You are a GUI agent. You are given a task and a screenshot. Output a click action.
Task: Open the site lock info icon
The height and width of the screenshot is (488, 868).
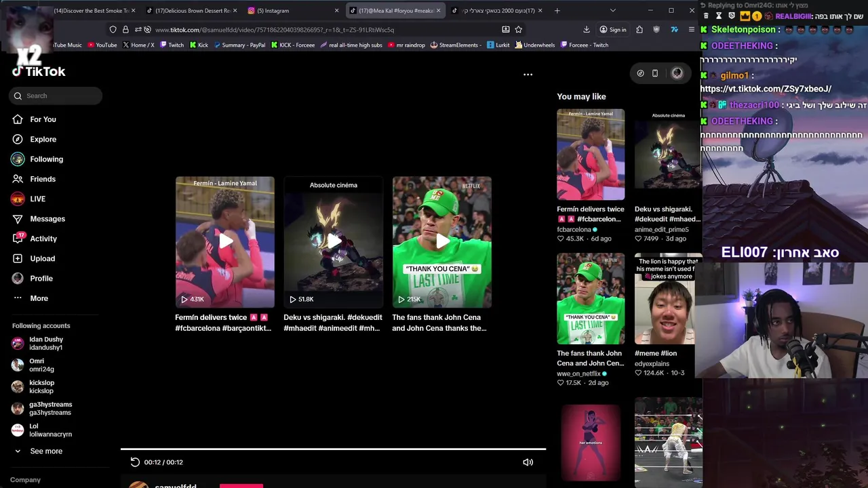pos(125,30)
